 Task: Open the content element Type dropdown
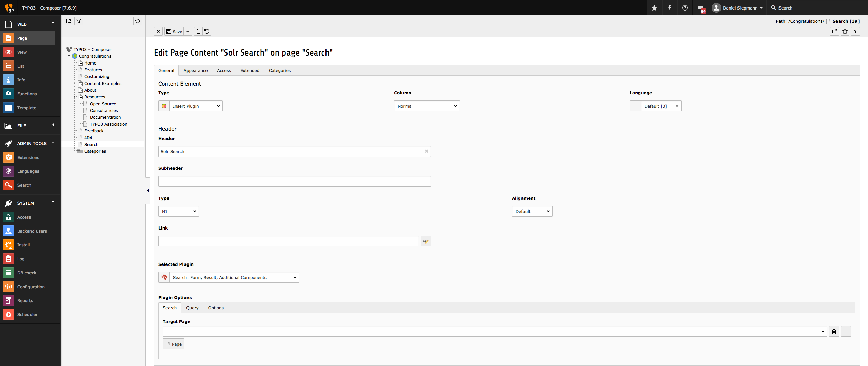tap(196, 106)
